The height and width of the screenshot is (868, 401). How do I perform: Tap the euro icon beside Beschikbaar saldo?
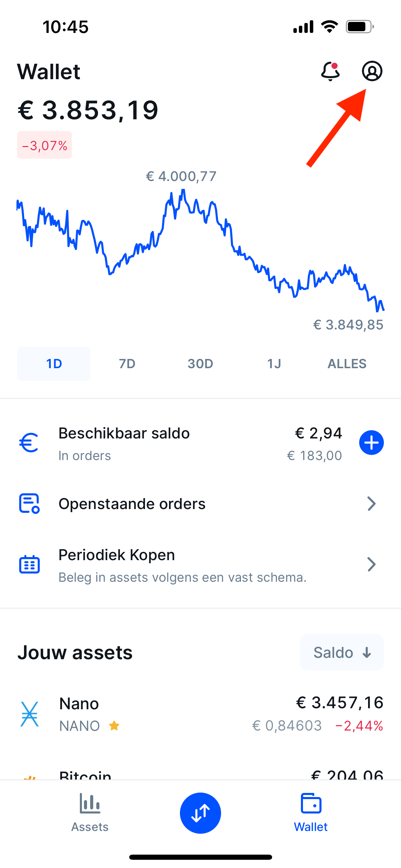(x=29, y=443)
